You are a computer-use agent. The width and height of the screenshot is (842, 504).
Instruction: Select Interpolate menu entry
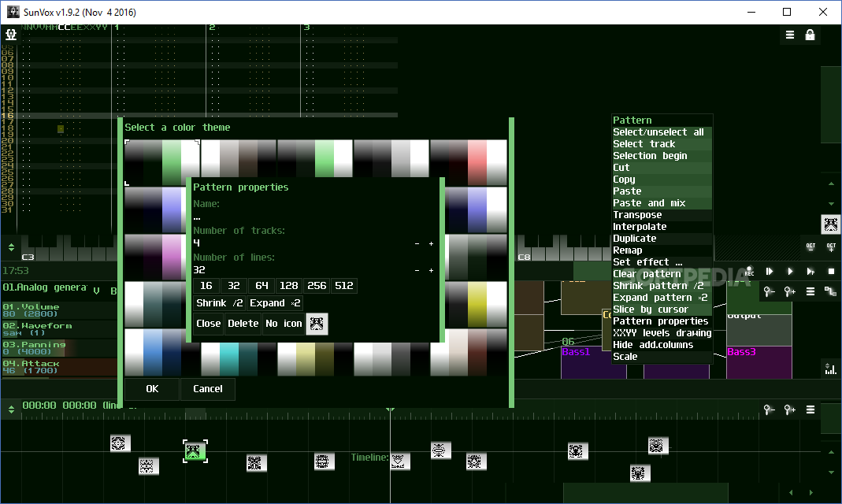click(662, 227)
